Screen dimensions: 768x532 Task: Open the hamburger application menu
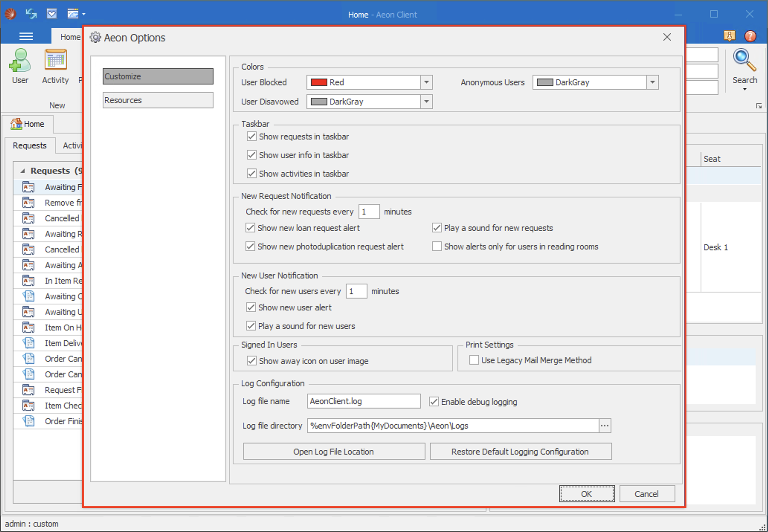point(26,36)
